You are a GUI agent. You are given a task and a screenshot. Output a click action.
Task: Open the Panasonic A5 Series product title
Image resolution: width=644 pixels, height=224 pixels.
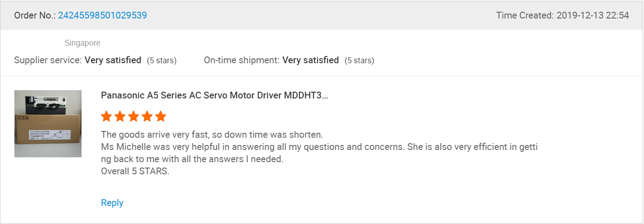pos(214,95)
